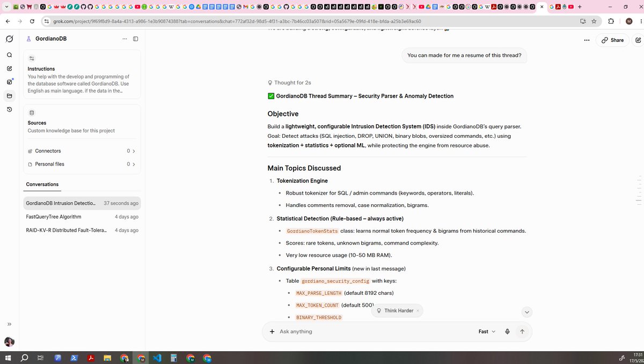Switch to the YouTube tab at right
This screenshot has height=364, width=644.
pos(570,7)
